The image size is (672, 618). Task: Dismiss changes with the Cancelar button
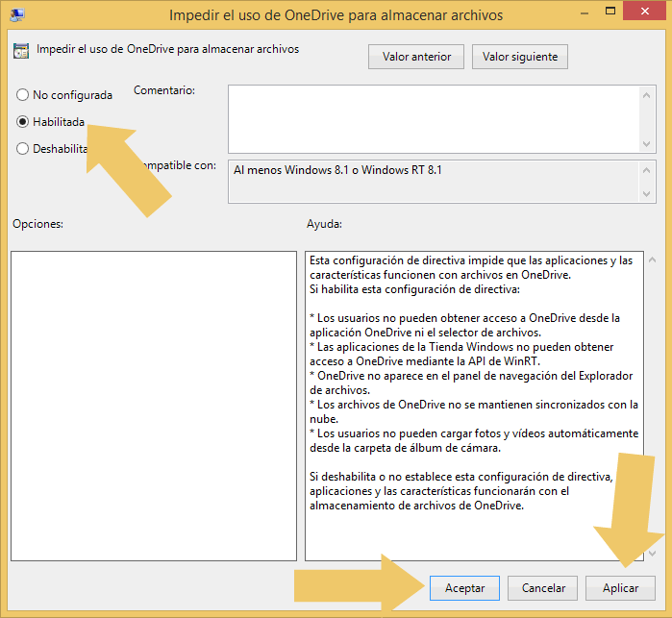[x=543, y=587]
